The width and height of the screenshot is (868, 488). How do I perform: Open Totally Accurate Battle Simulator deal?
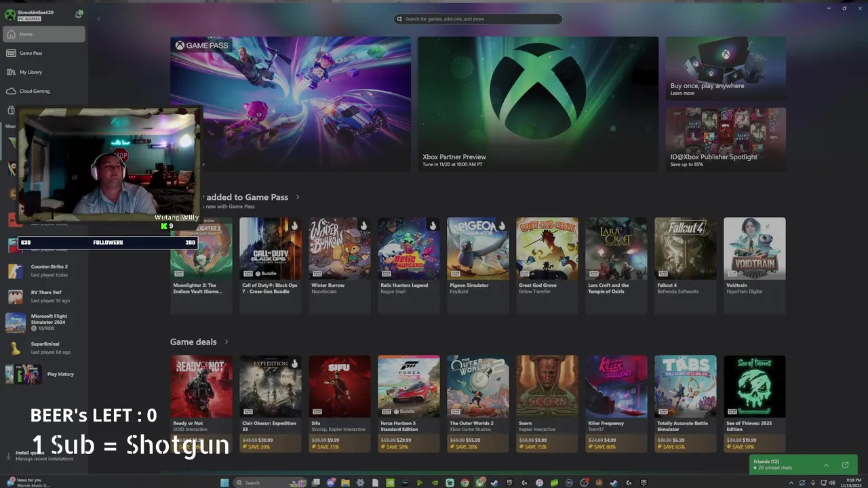pos(685,403)
